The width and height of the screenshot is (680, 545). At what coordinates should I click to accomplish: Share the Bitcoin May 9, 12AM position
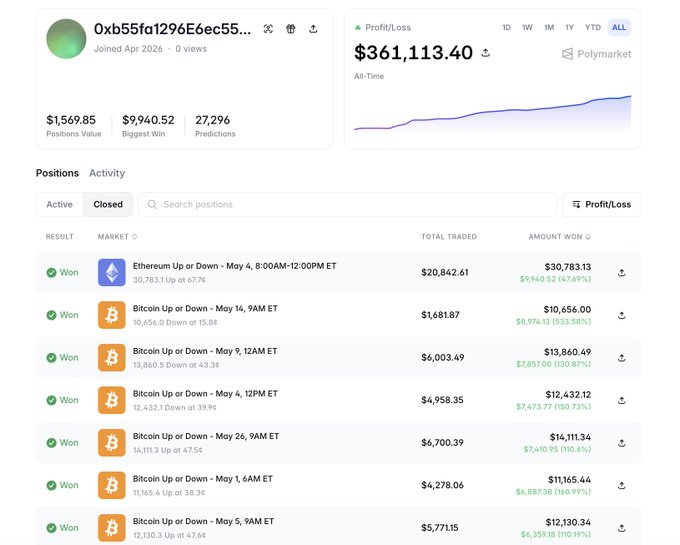(x=621, y=358)
